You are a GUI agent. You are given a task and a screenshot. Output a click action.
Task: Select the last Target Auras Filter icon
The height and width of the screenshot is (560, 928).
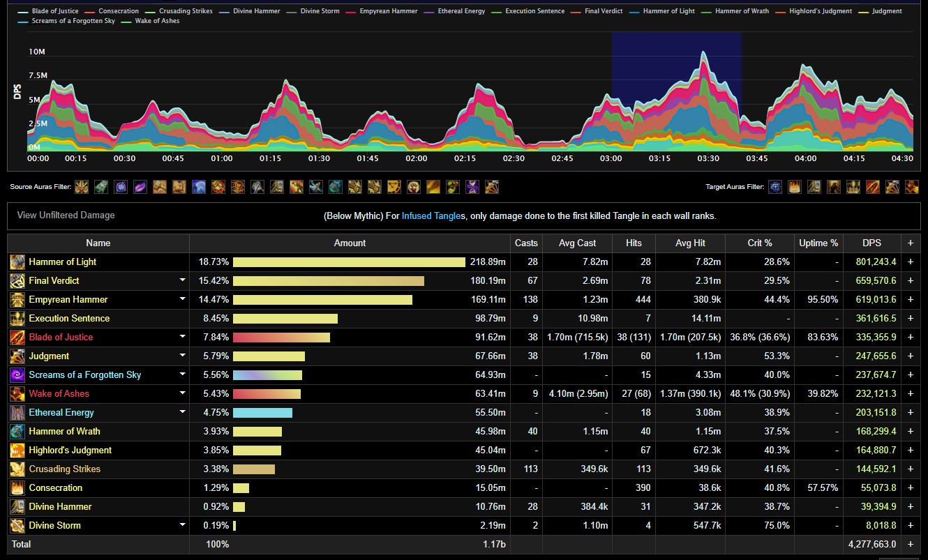[912, 187]
